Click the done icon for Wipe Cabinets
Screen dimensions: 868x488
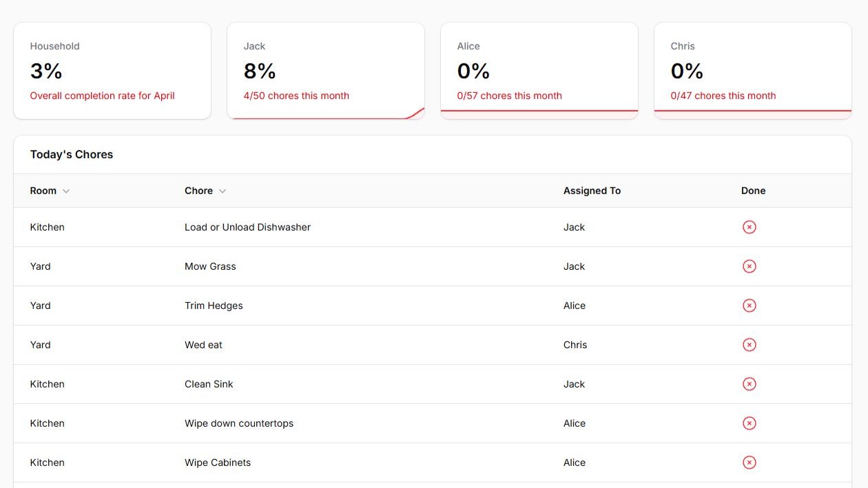coord(750,463)
